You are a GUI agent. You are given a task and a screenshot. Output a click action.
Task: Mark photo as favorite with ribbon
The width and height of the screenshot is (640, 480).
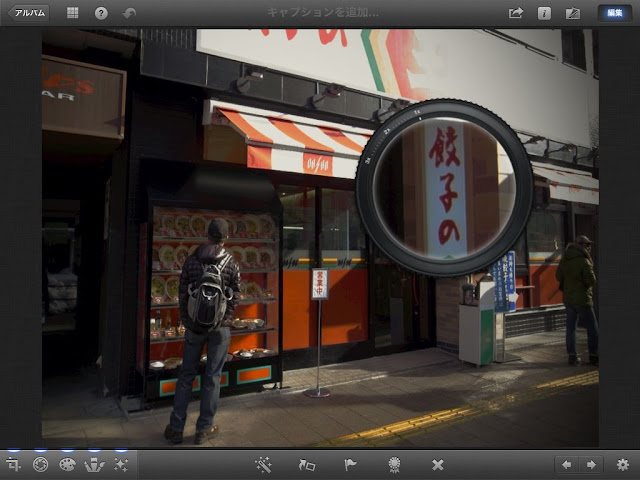(x=394, y=465)
